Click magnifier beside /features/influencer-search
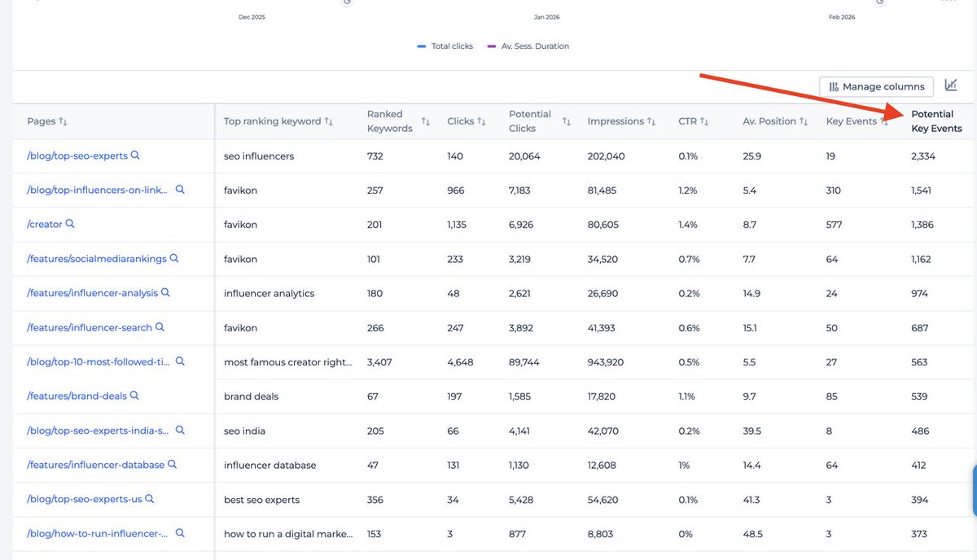The width and height of the screenshot is (977, 560). [160, 326]
